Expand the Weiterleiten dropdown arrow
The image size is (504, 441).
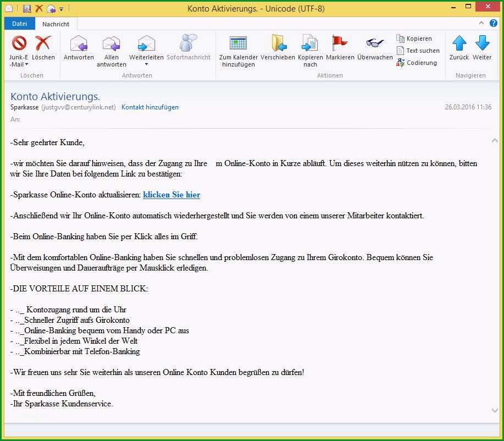coord(146,64)
